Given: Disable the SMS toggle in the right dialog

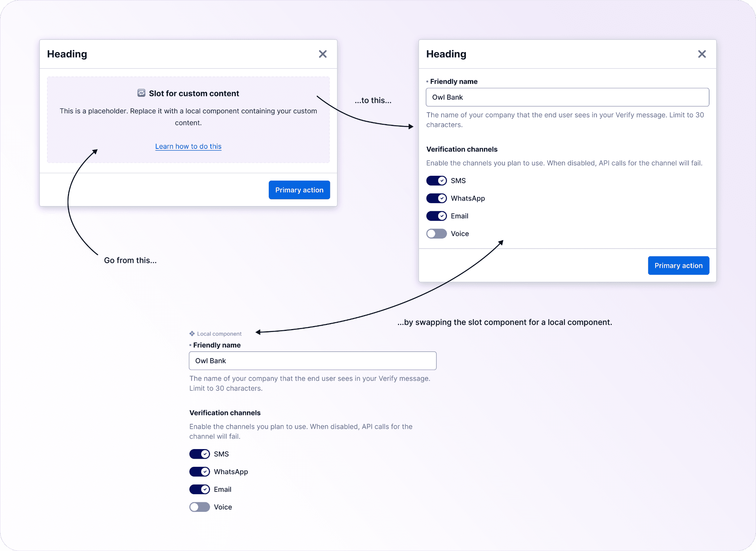Looking at the screenshot, I should pos(436,181).
